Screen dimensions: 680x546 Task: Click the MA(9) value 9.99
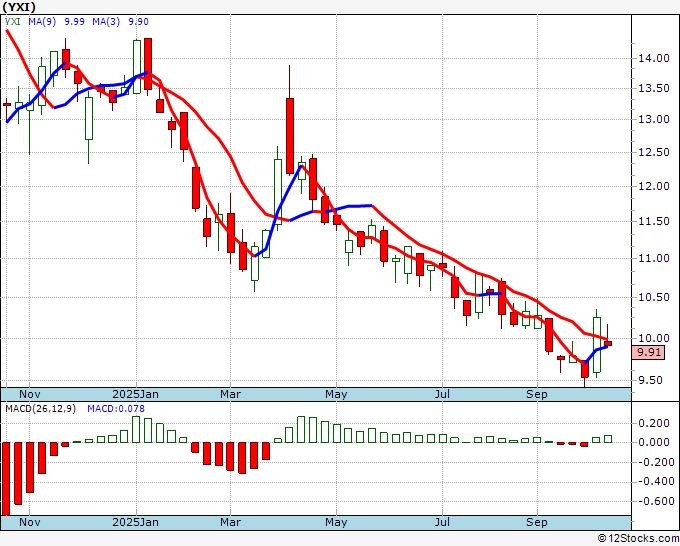(75, 22)
